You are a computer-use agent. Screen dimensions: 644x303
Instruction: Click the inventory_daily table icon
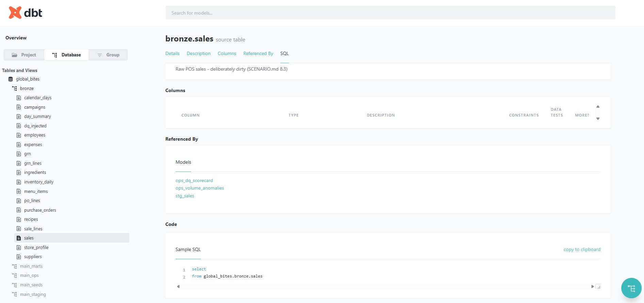click(19, 182)
